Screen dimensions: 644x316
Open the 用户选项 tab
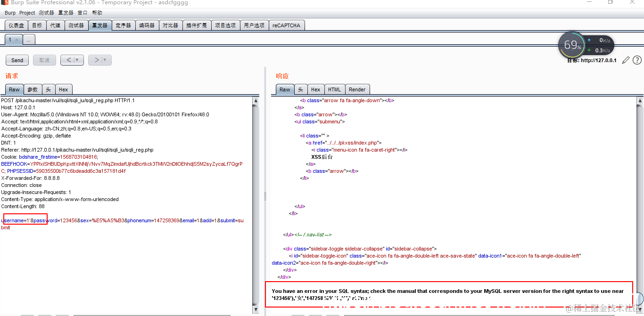254,25
